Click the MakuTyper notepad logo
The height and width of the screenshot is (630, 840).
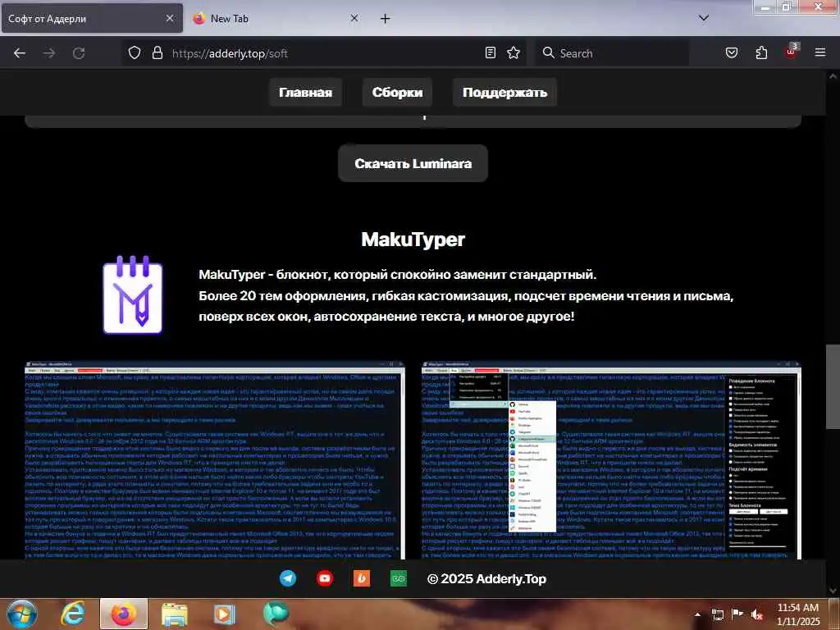pos(132,294)
